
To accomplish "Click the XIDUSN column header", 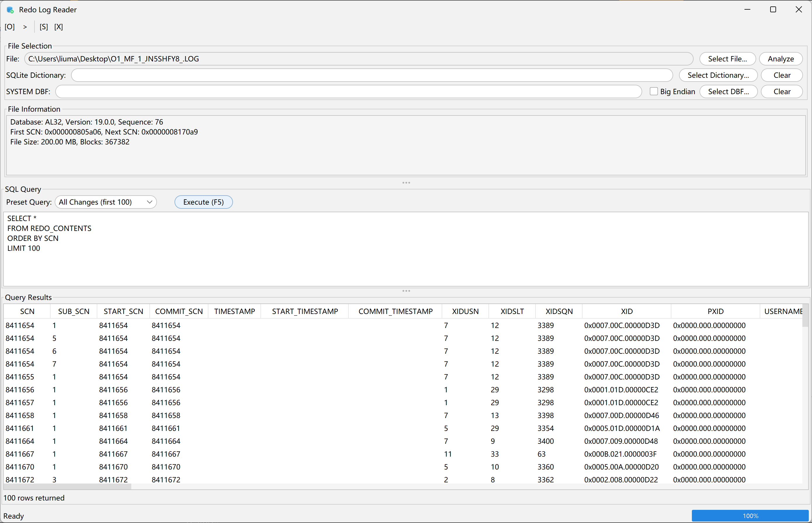I will (x=465, y=311).
